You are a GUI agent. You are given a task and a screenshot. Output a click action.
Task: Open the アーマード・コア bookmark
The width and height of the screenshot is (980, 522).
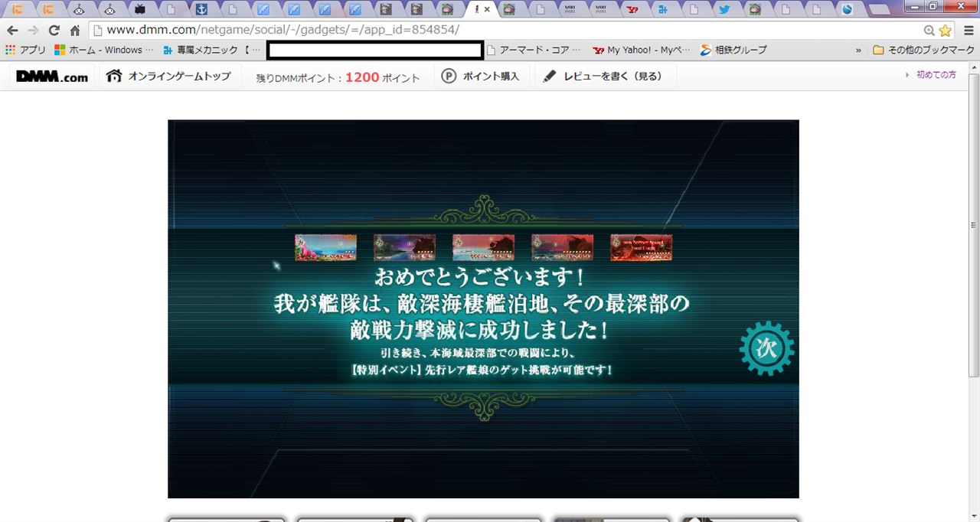point(534,51)
